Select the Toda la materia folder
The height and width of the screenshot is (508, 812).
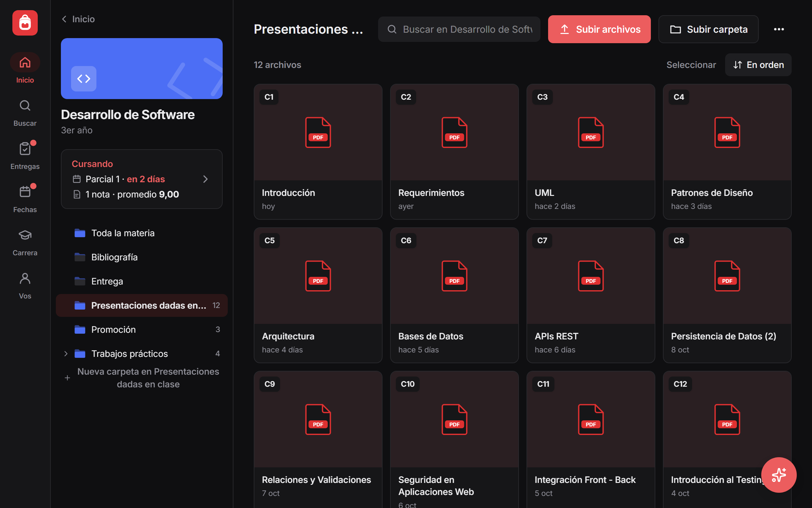[x=141, y=233]
